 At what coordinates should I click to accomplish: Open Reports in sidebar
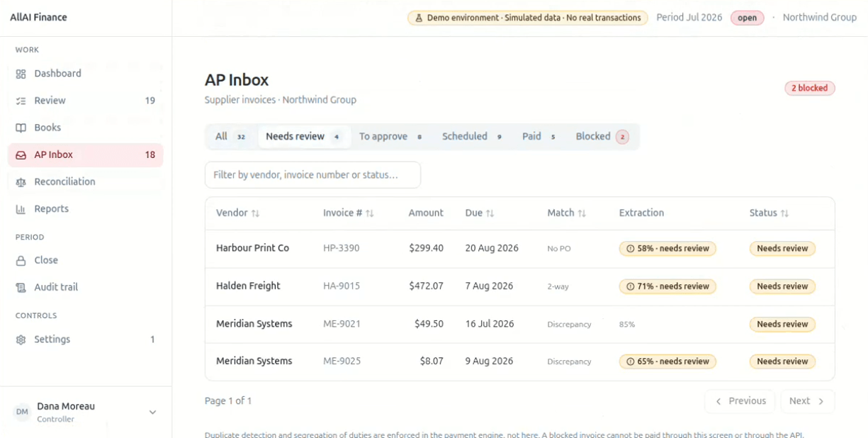click(x=86, y=209)
